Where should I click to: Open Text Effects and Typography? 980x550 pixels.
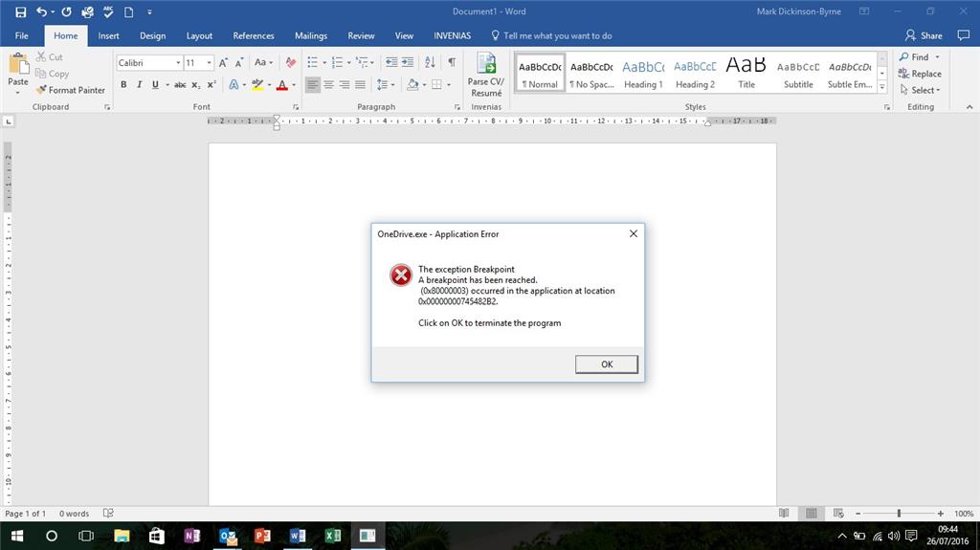pyautogui.click(x=234, y=84)
